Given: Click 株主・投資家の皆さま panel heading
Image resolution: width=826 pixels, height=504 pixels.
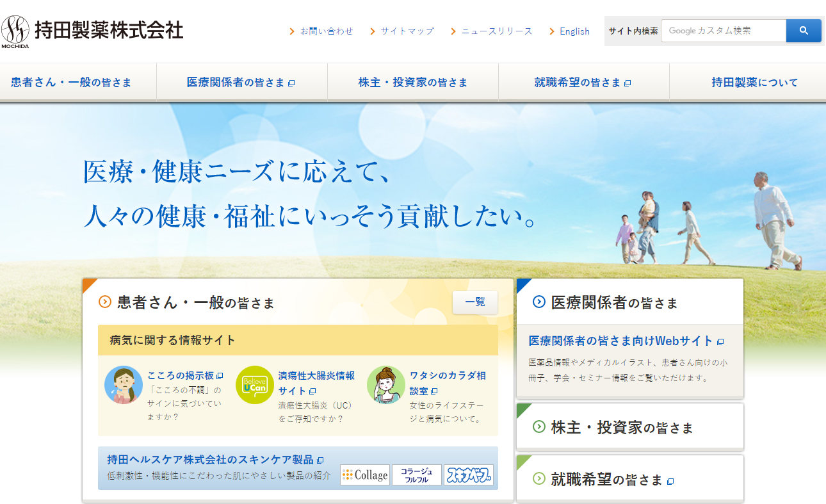Looking at the screenshot, I should (622, 427).
